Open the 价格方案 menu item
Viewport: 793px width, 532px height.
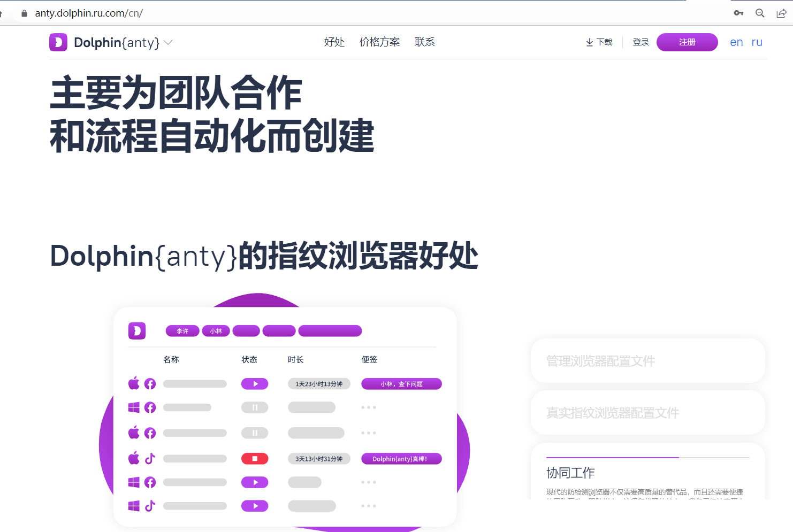[x=380, y=42]
